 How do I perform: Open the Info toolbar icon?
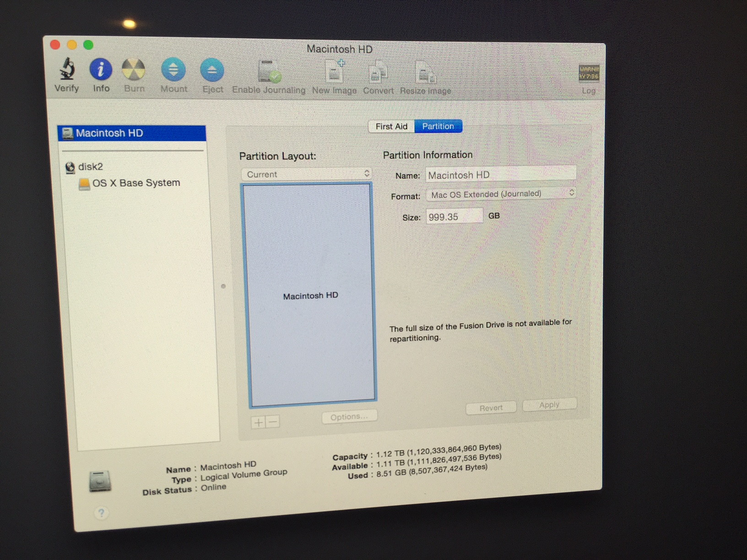point(101,70)
